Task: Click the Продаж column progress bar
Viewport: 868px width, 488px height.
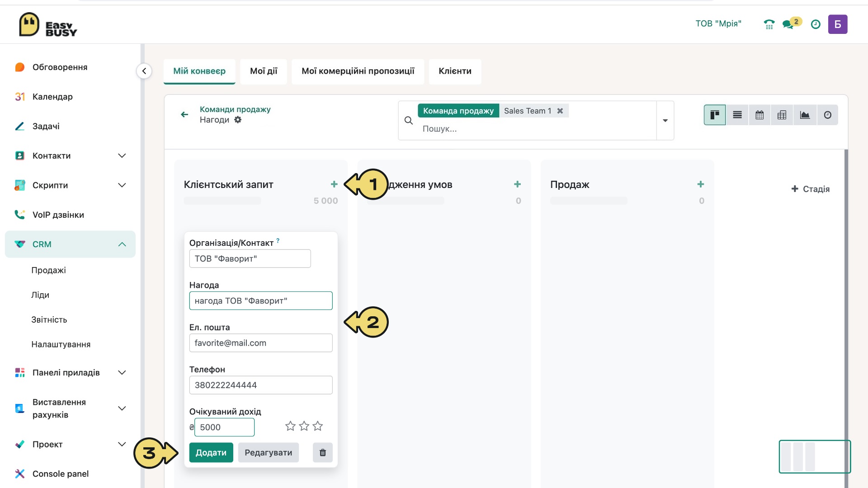Action: pyautogui.click(x=589, y=201)
